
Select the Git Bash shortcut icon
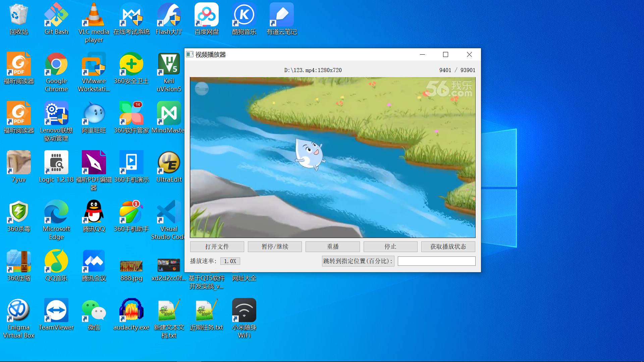coord(56,15)
